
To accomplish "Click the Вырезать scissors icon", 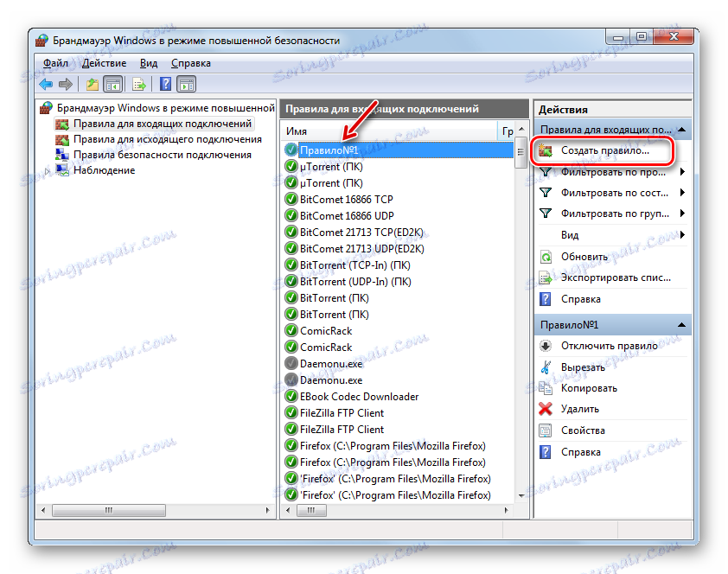I will point(546,367).
